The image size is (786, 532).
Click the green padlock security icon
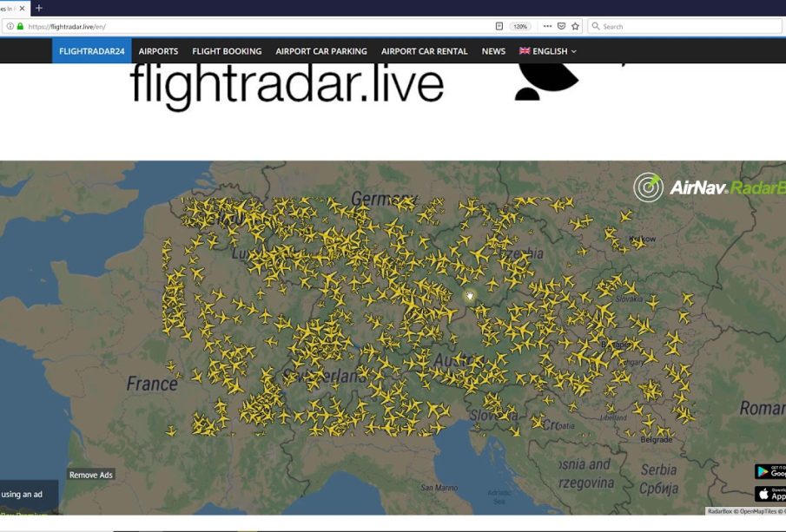pos(20,26)
